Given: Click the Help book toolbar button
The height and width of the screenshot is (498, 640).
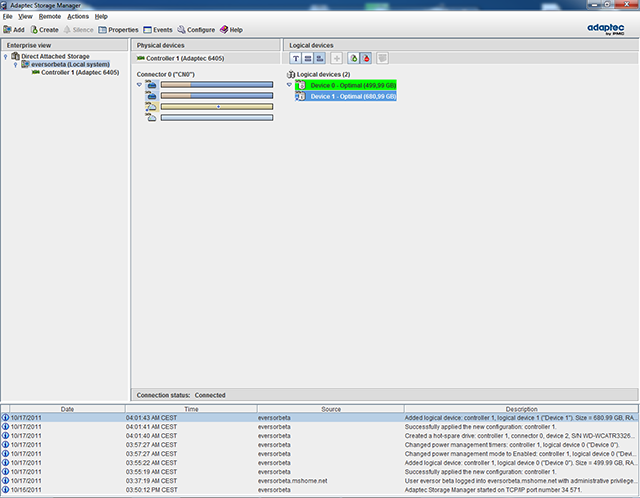Looking at the screenshot, I should pyautogui.click(x=231, y=30).
